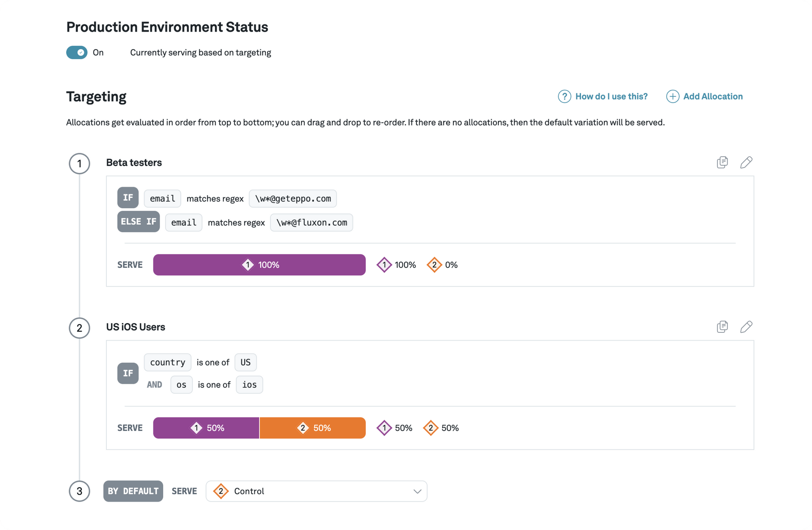Click the orange variation 2 diamond at 50%

click(431, 428)
